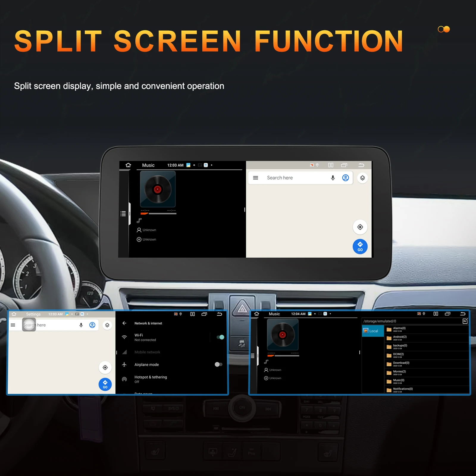The width and height of the screenshot is (476, 476).
Task: Open Music(0) folder
Action: (x=427, y=381)
